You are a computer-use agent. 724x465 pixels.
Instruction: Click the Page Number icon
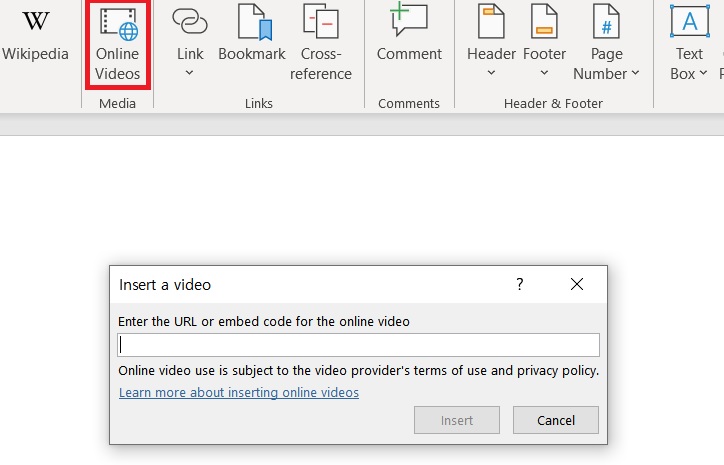[606, 21]
